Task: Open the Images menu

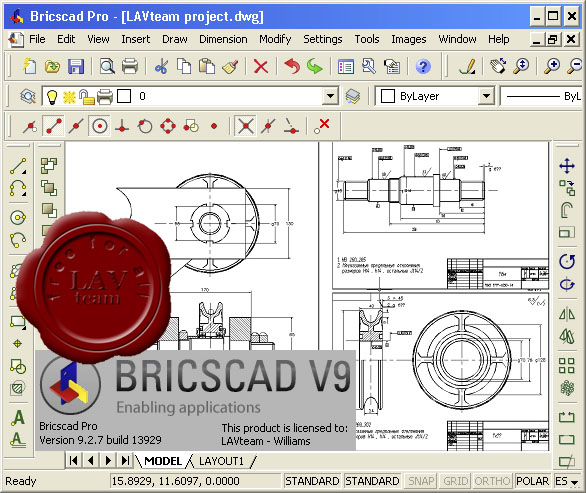Action: 408,39
